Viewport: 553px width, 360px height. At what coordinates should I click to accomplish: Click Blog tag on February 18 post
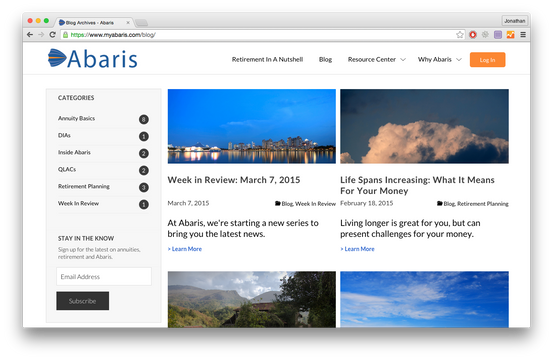pyautogui.click(x=449, y=204)
